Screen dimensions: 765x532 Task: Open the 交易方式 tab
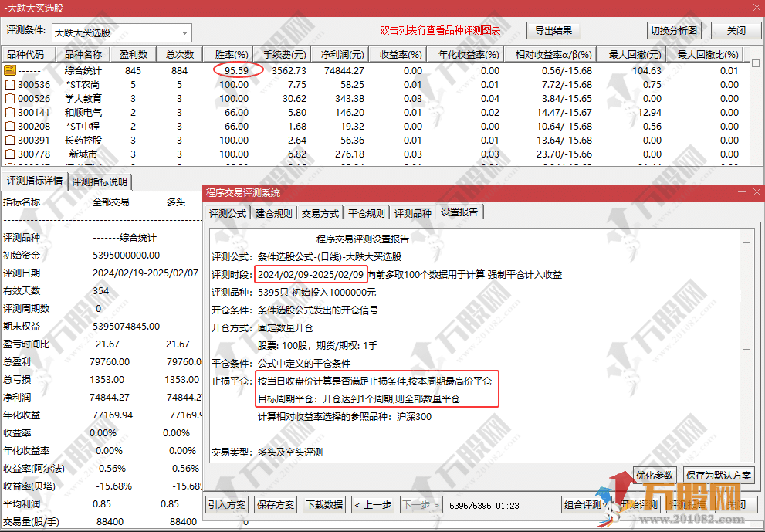[320, 213]
